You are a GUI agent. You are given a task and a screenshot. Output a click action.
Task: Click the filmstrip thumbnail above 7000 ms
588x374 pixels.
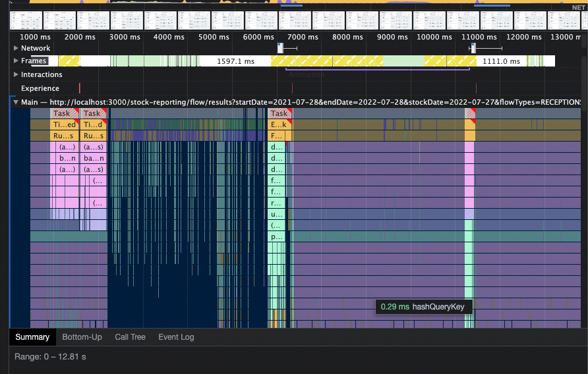295,20
